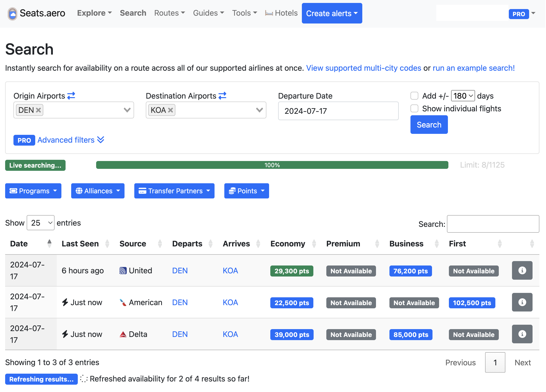Open the Create alerts dropdown
The width and height of the screenshot is (546, 392).
(x=332, y=13)
